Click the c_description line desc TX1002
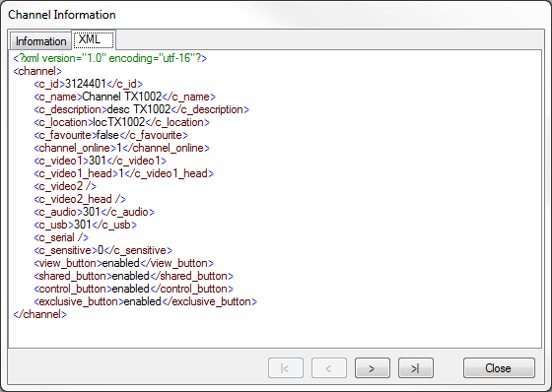The image size is (552, 392). click(x=142, y=109)
